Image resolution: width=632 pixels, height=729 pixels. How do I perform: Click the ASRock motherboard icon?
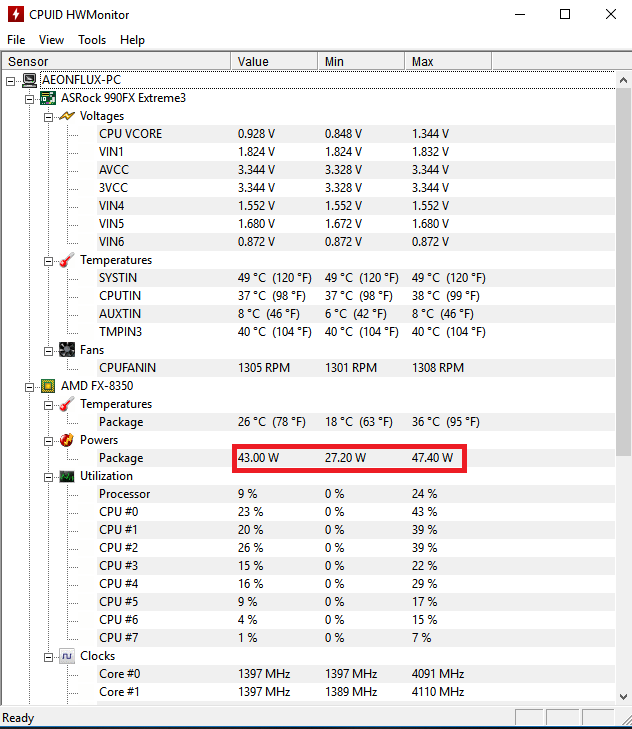tap(48, 98)
